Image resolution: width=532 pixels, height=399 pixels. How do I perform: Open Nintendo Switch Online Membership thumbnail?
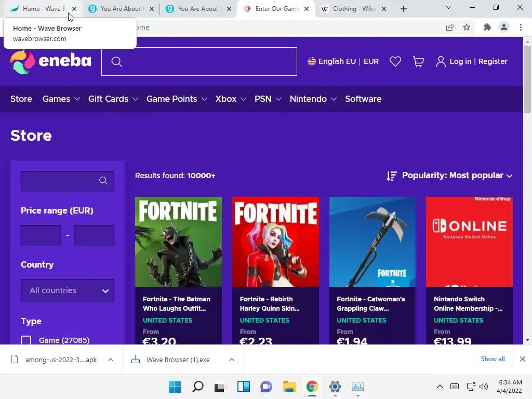click(x=469, y=242)
